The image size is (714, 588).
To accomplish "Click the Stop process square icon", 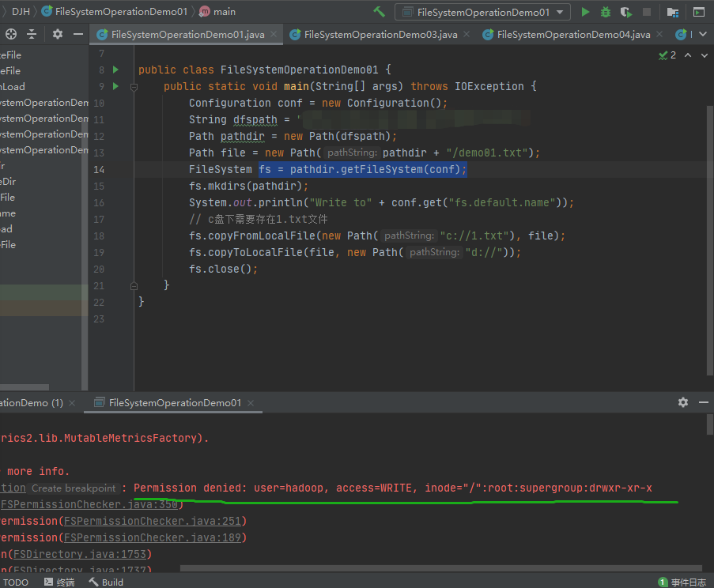I will click(647, 12).
